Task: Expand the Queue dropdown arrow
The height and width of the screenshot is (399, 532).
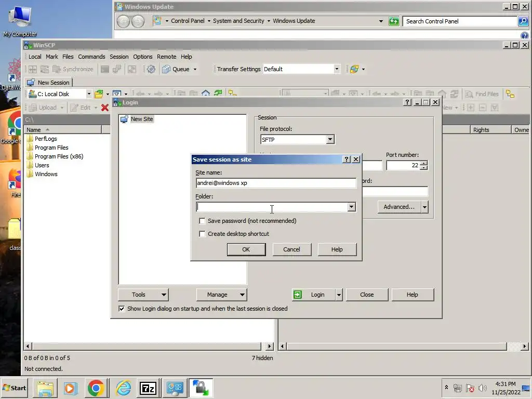Action: tap(195, 69)
